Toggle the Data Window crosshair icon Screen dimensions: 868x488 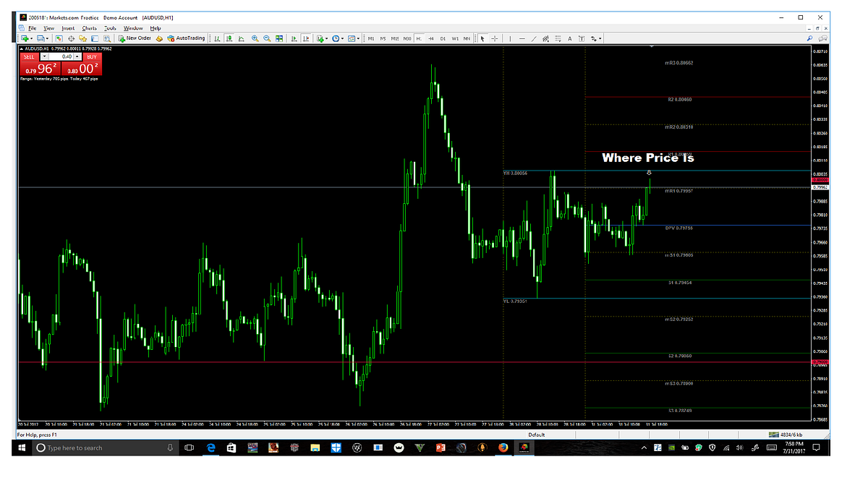click(71, 38)
